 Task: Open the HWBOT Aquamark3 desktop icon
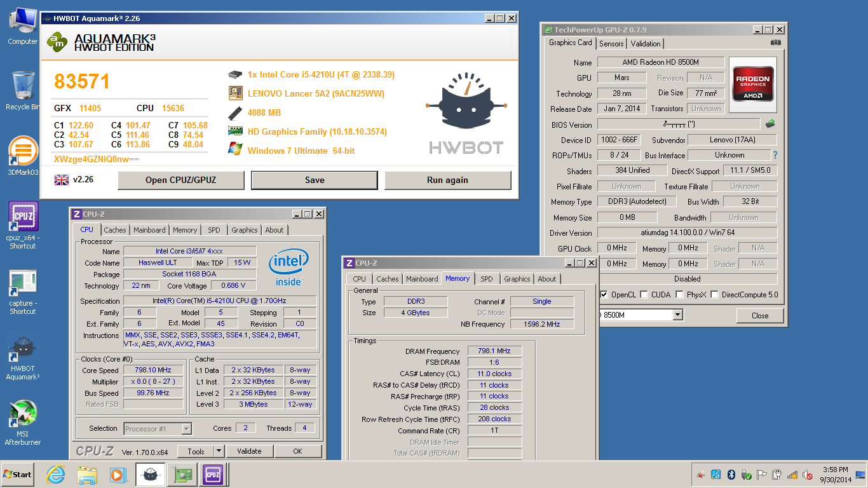pyautogui.click(x=22, y=358)
